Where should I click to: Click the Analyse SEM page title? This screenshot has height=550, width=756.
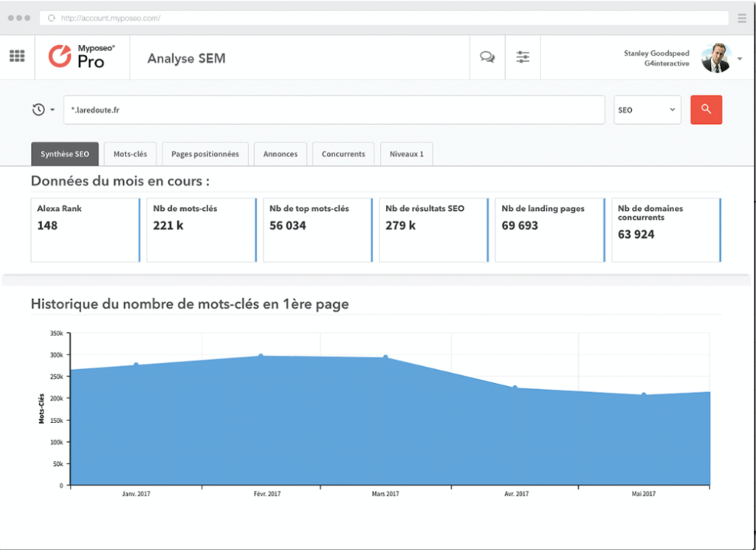coord(187,58)
